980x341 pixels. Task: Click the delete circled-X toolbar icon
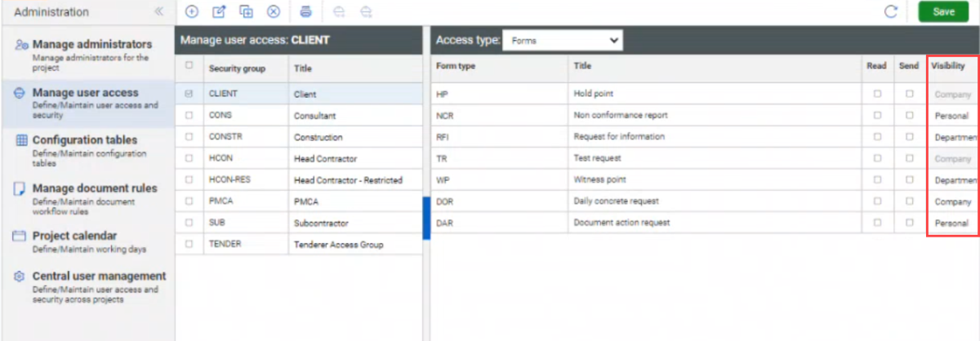coord(274,11)
